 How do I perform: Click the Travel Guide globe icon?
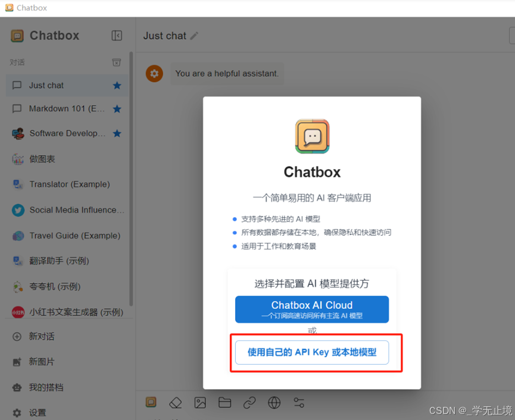click(x=18, y=236)
